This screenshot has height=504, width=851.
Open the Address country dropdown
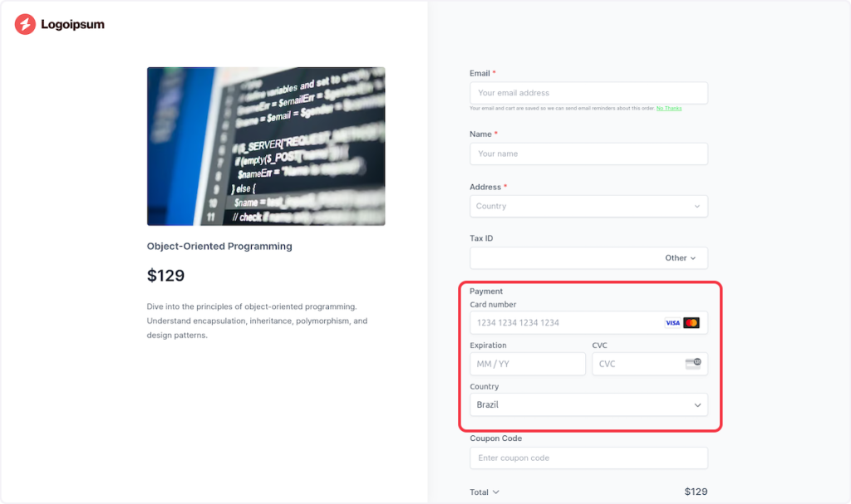tap(588, 206)
